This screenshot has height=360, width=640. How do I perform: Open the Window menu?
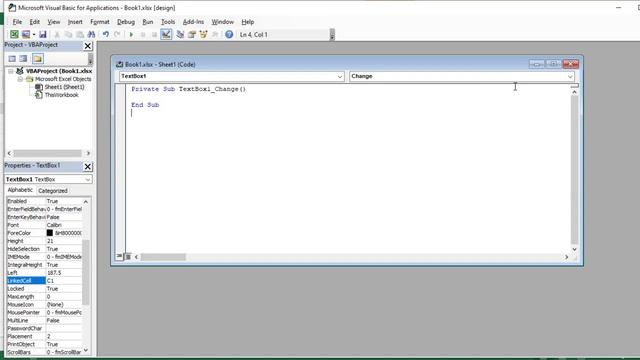pos(222,22)
